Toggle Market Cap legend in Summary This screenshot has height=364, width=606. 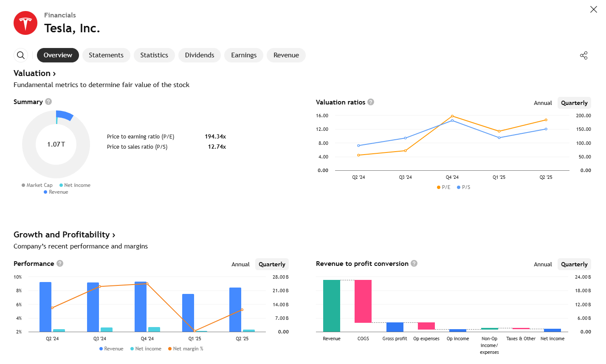pyautogui.click(x=37, y=185)
